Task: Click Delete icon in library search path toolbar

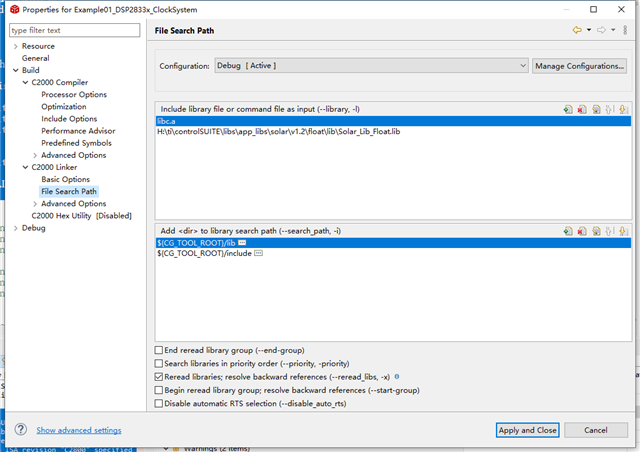Action: click(x=581, y=231)
